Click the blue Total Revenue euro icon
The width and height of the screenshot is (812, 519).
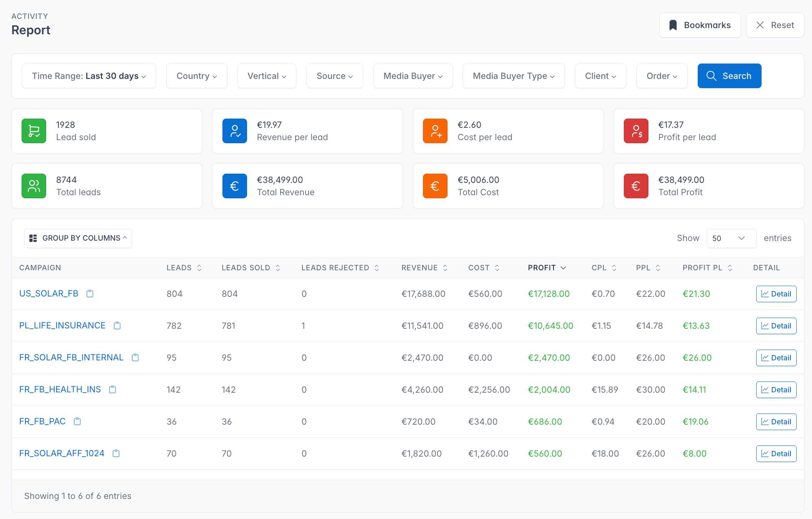(235, 186)
